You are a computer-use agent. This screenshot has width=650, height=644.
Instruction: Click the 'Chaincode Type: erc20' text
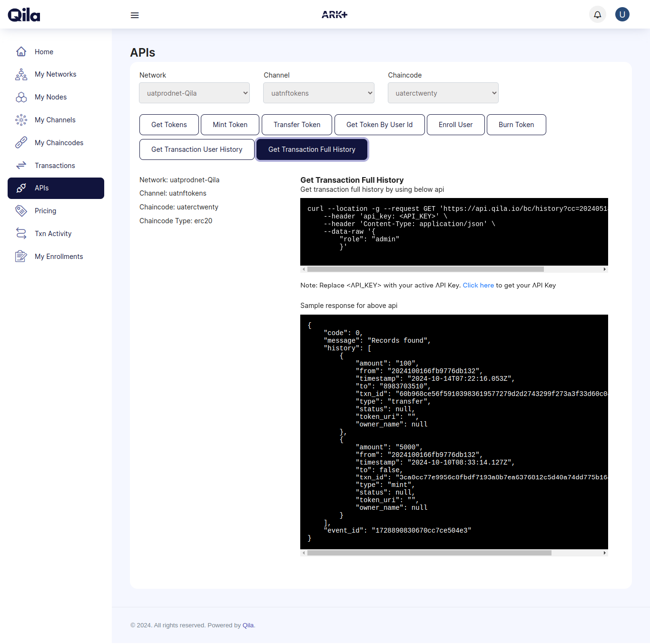click(x=176, y=221)
